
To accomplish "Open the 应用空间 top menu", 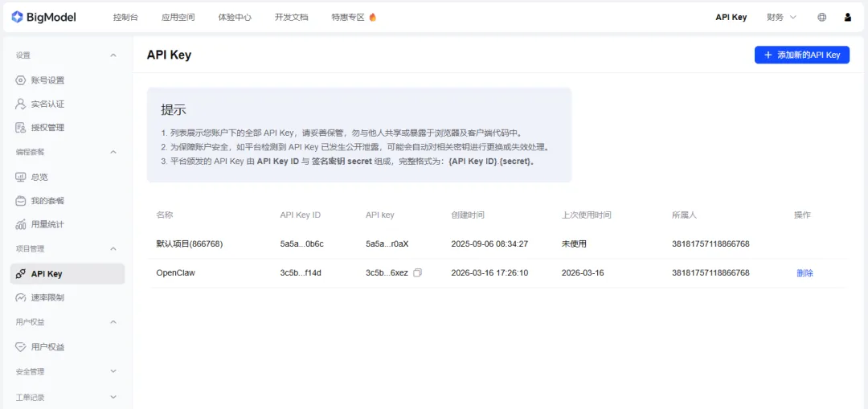I will [x=178, y=17].
